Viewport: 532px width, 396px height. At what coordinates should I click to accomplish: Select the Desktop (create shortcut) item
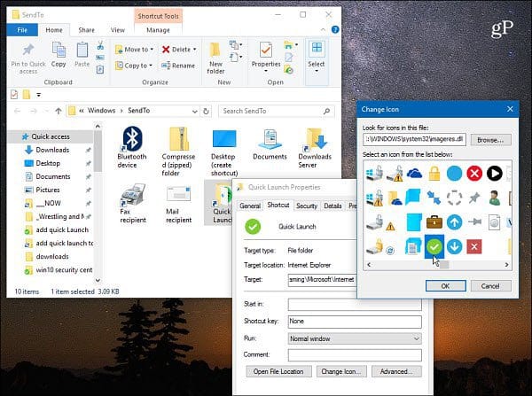pos(224,152)
